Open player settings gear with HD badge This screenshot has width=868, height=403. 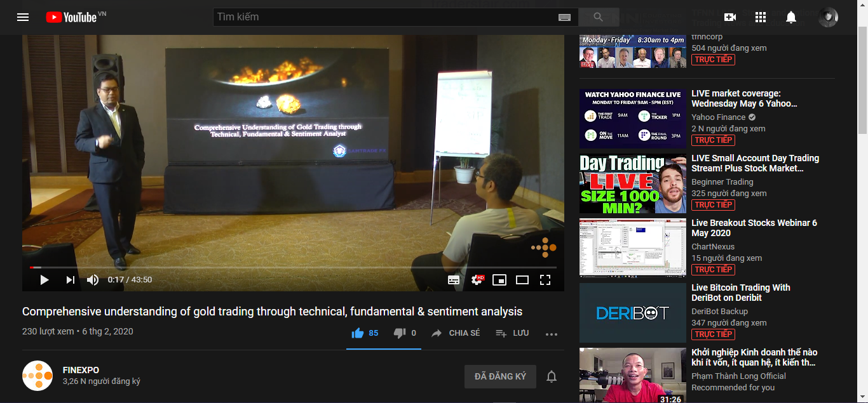point(477,280)
